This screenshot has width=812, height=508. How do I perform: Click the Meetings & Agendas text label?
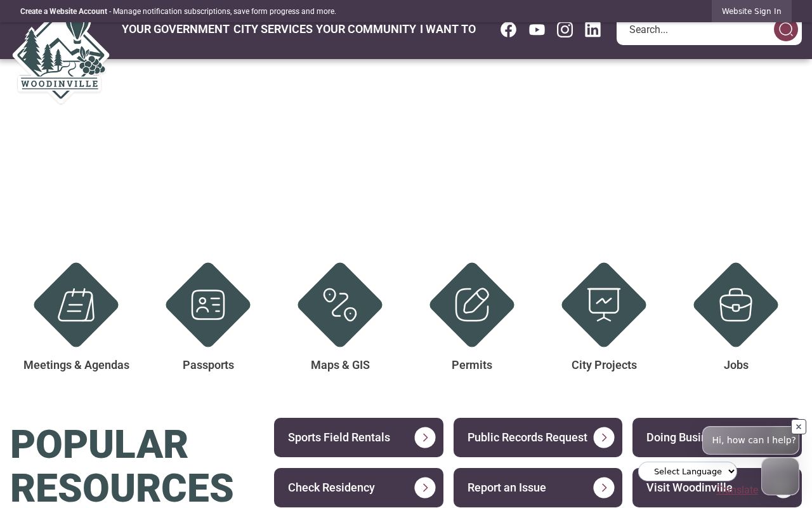76,365
